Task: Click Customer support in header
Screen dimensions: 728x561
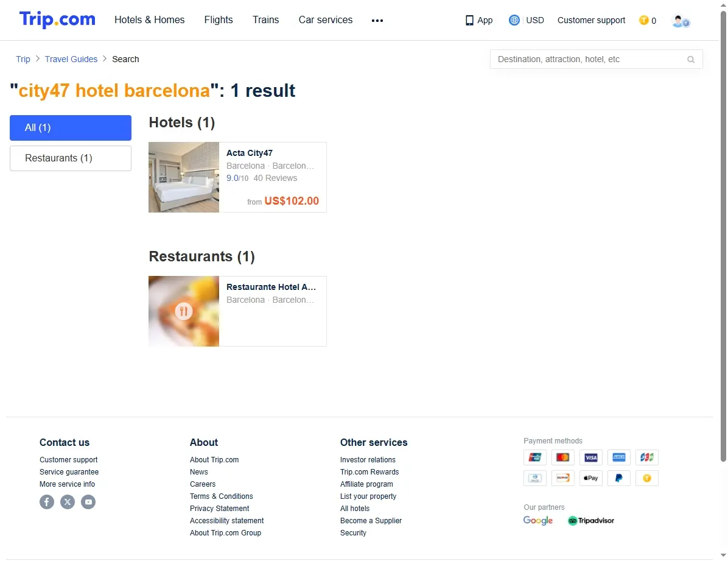Action: [591, 21]
